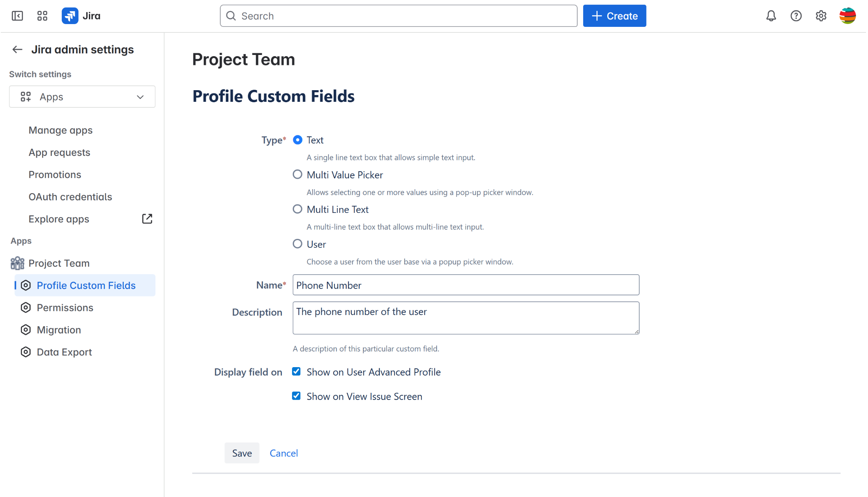Click the Cancel link
868x497 pixels.
284,453
